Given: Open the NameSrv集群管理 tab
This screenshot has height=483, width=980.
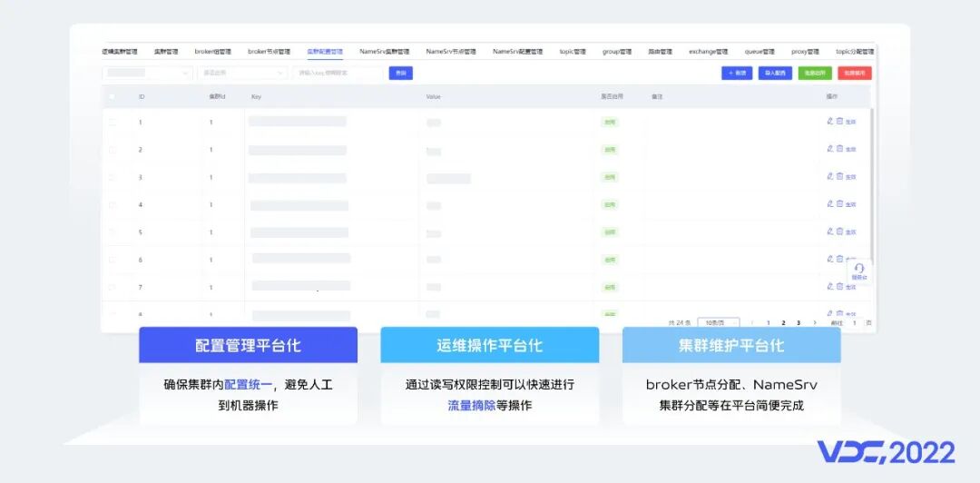Looking at the screenshot, I should click(x=385, y=52).
